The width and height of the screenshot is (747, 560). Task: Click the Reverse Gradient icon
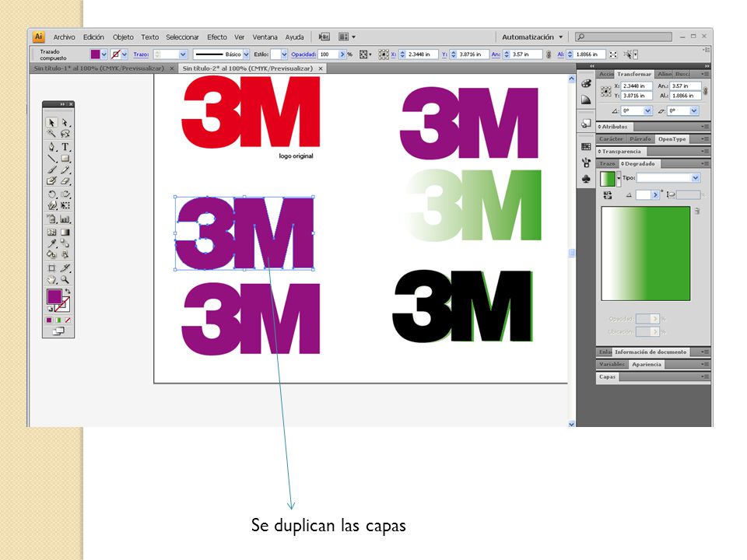[608, 194]
